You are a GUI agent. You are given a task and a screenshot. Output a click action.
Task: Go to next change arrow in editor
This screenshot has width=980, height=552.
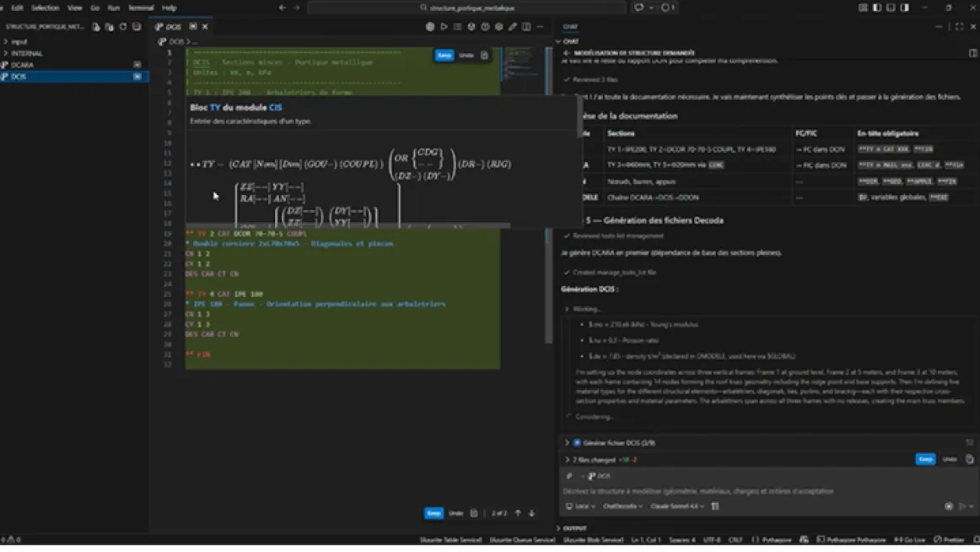531,513
